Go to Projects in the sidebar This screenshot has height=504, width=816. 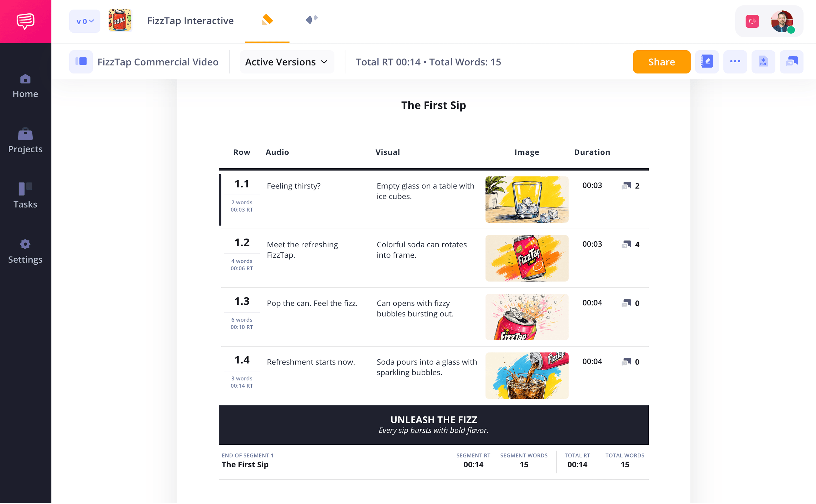(x=25, y=141)
